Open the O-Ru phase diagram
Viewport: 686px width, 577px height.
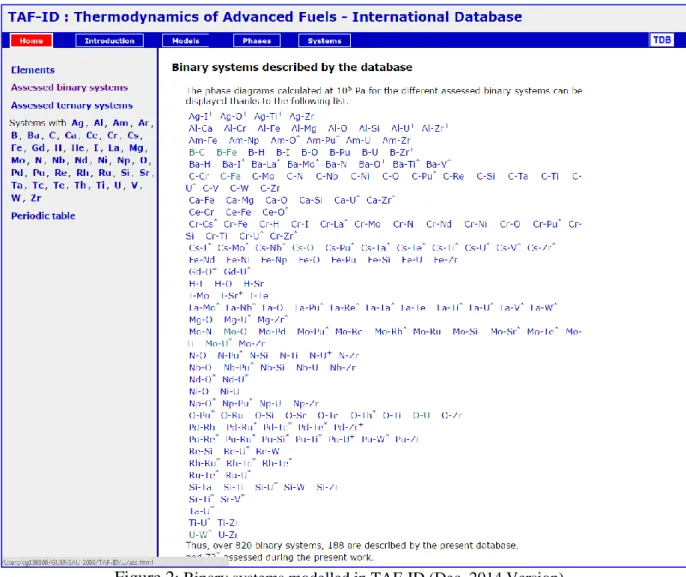click(232, 415)
